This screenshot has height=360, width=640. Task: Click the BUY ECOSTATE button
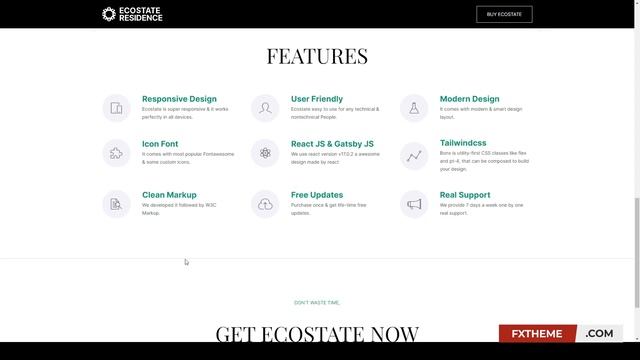pyautogui.click(x=504, y=14)
